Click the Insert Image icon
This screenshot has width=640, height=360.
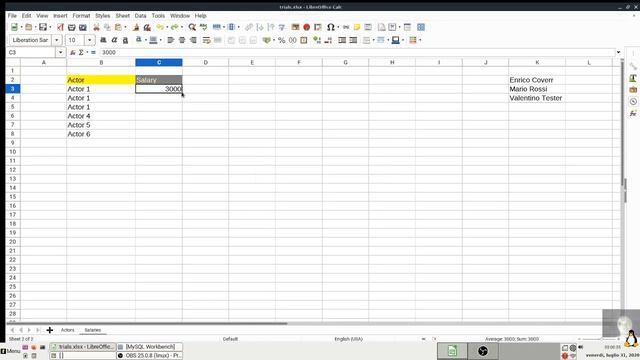295,27
